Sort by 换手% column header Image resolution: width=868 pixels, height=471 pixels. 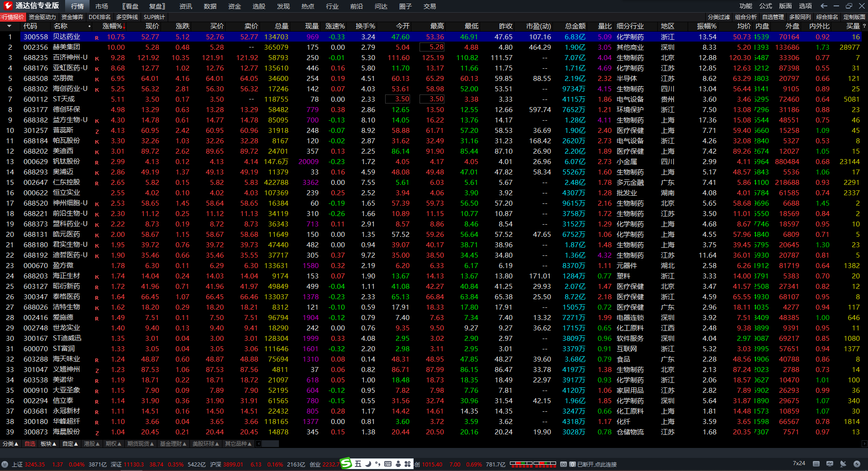point(365,26)
